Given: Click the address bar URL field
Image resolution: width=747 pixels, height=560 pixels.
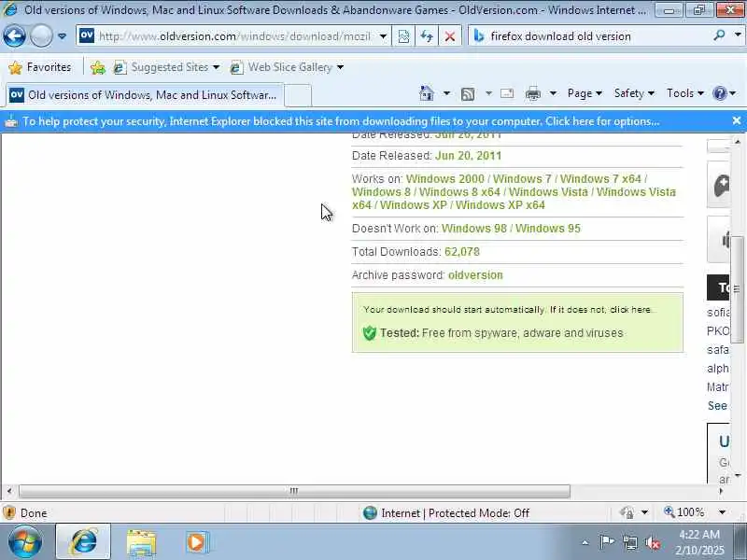Looking at the screenshot, I should point(233,36).
